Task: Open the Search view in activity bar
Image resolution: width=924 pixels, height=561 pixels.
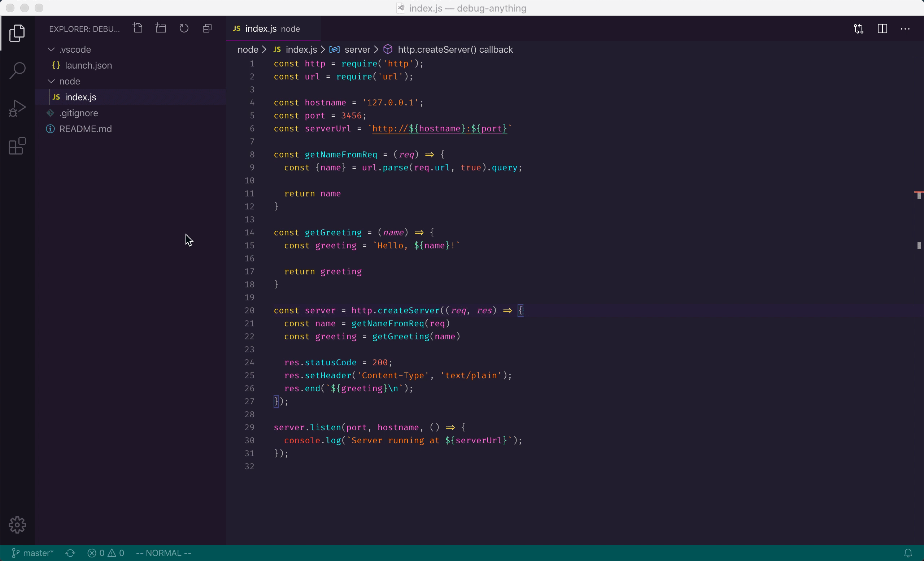Action: 17,70
